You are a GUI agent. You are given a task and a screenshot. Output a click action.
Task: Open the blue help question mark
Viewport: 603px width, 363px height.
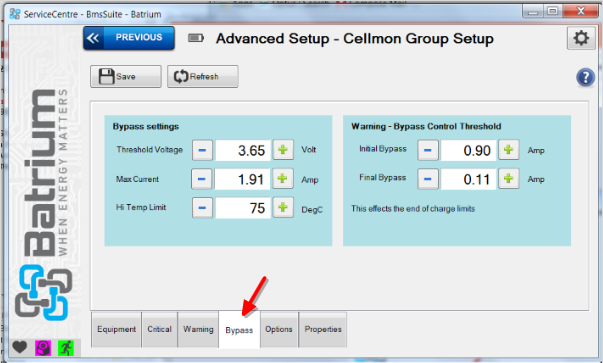tap(585, 77)
